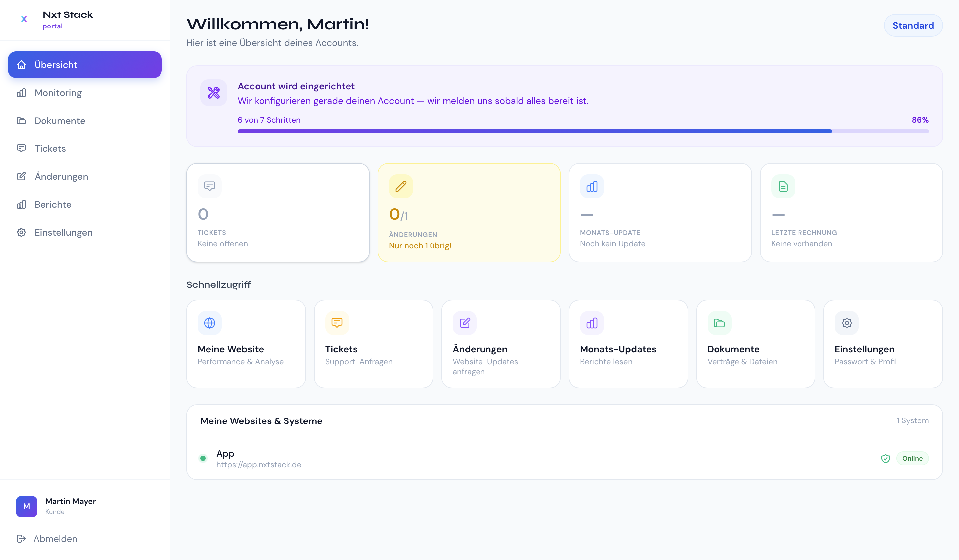Click the globe icon on Meine Website tile
The image size is (959, 560).
(x=210, y=323)
